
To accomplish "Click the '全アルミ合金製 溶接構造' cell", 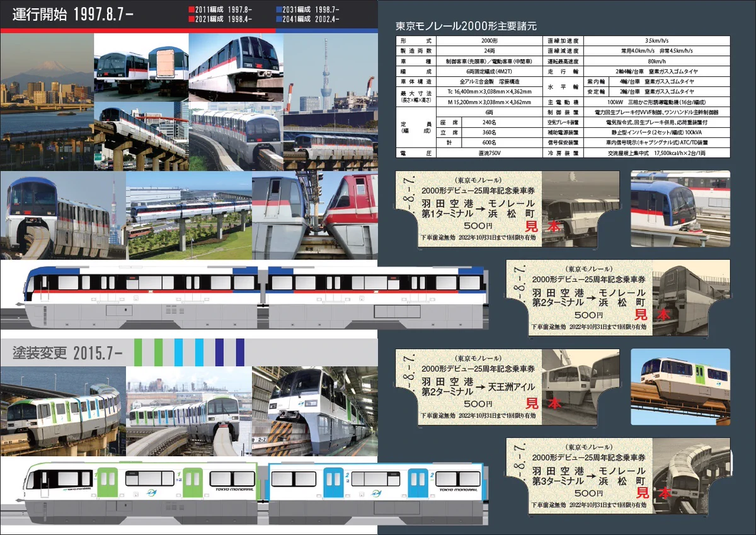I will 490,82.
